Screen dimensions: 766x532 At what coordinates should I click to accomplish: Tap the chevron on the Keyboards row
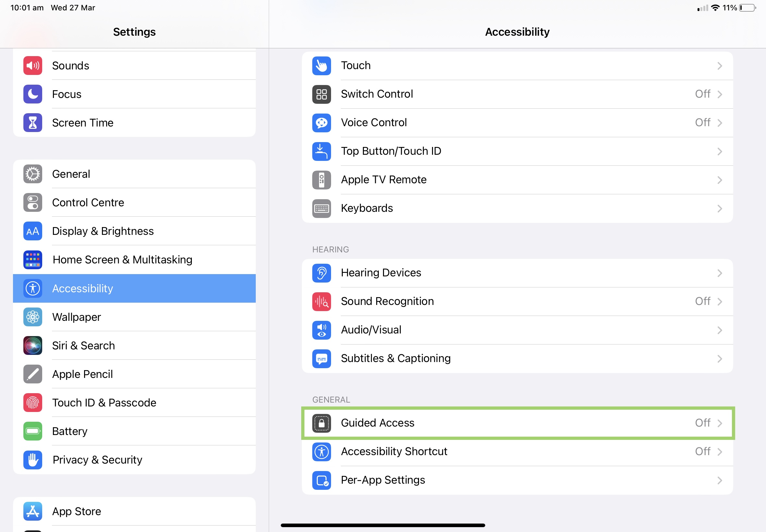click(x=720, y=209)
